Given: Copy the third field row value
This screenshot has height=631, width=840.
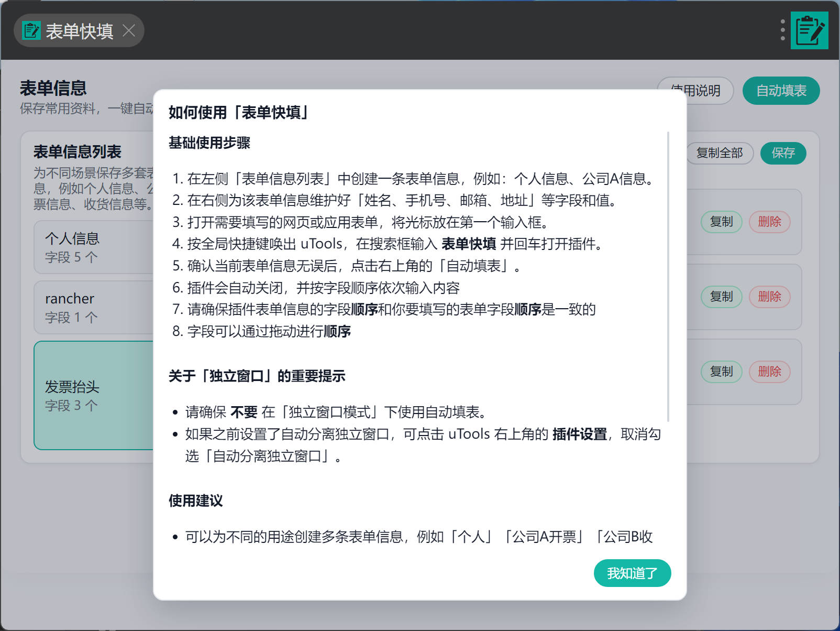Looking at the screenshot, I should coord(721,372).
